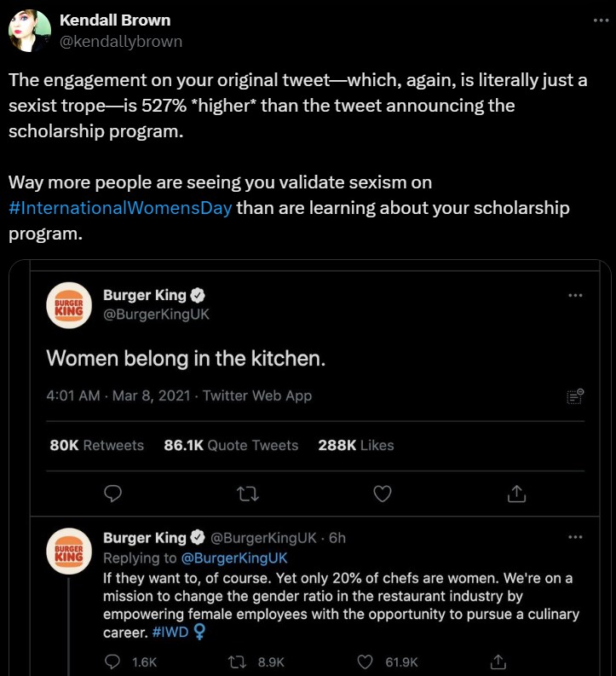Open more options on the Burger King reply
616x676 pixels.
[575, 538]
